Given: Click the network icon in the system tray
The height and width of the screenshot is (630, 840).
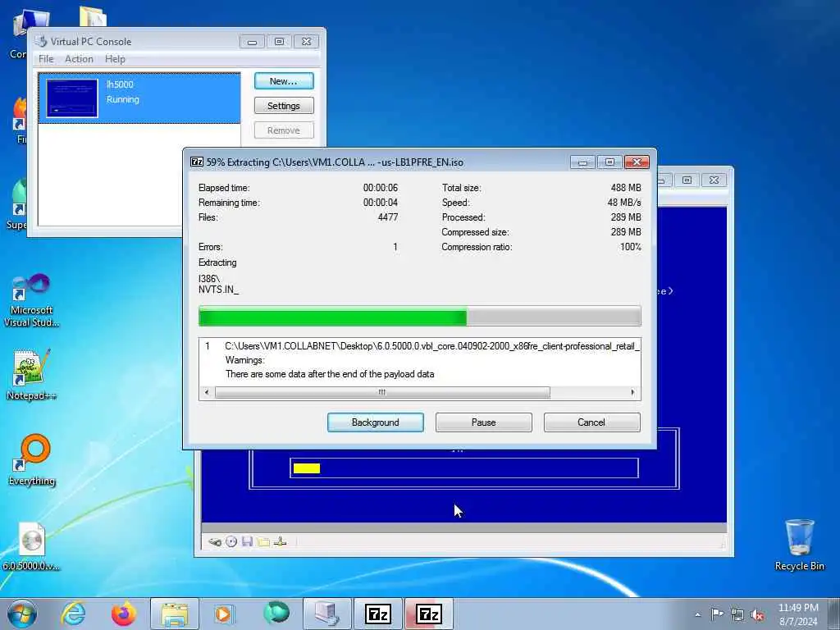Looking at the screenshot, I should click(737, 614).
